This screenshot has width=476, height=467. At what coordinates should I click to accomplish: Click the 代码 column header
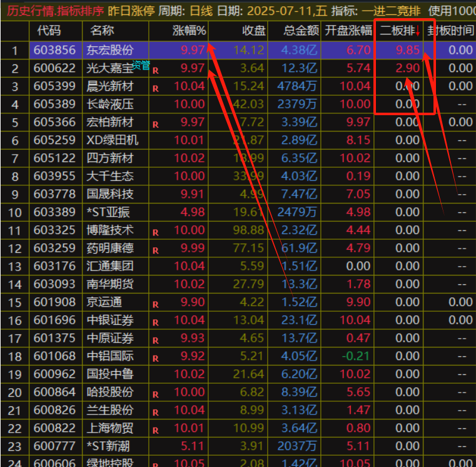coord(49,31)
